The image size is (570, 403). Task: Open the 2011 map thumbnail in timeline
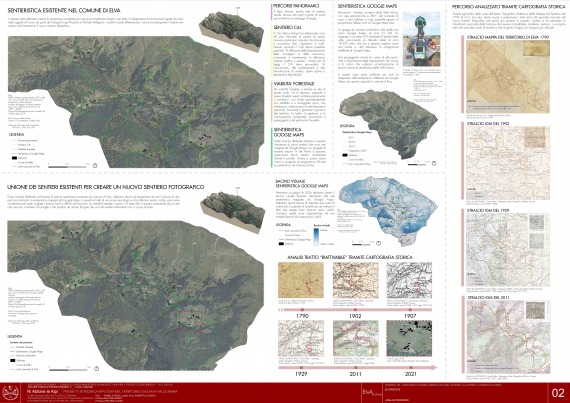356,338
